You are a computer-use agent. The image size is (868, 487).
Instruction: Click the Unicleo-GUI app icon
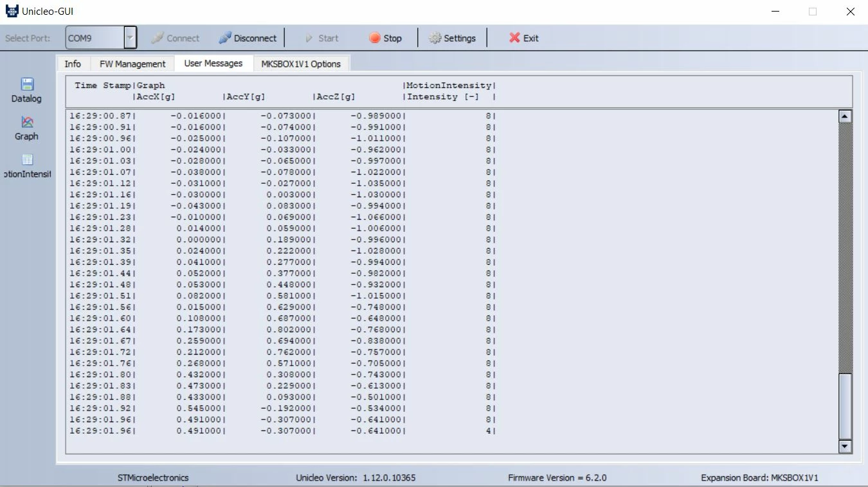tap(12, 12)
